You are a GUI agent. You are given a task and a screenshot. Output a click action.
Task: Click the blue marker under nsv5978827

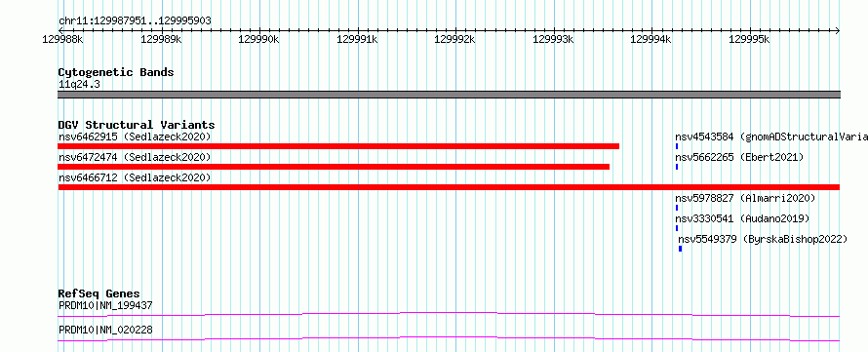[677, 208]
